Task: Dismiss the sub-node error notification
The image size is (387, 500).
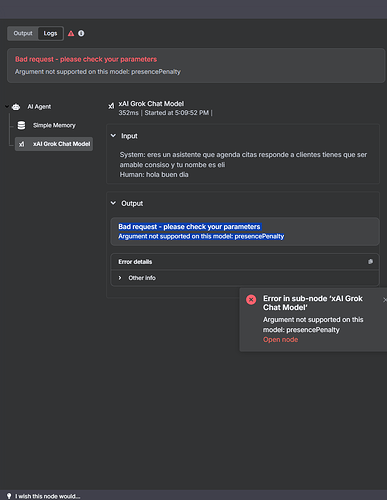Action: (x=384, y=300)
